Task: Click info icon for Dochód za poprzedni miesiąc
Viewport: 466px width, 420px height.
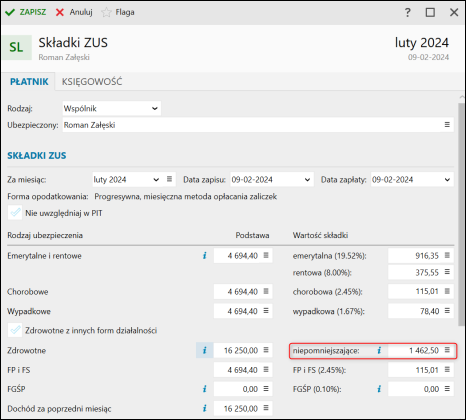Action: point(205,408)
